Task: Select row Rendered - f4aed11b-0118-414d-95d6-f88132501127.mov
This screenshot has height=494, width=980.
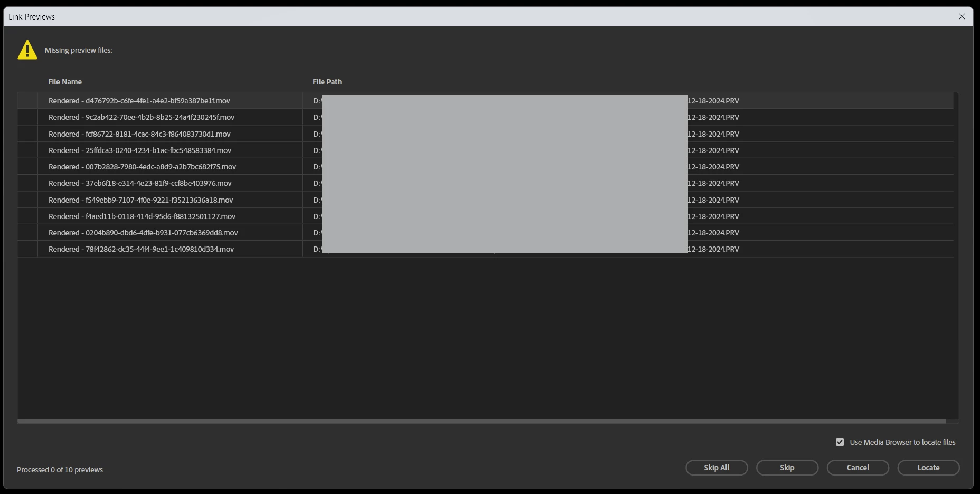Action: click(485, 216)
